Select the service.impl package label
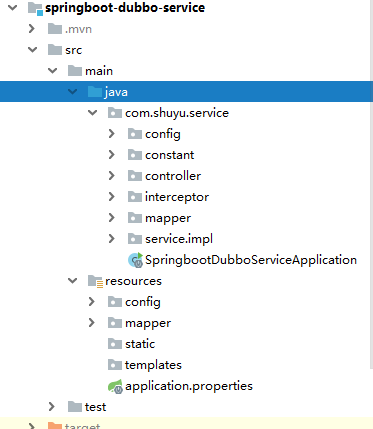 click(179, 239)
